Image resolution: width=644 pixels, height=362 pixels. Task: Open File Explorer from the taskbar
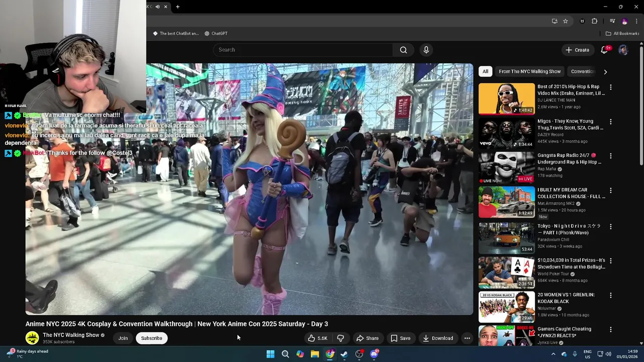click(x=315, y=354)
